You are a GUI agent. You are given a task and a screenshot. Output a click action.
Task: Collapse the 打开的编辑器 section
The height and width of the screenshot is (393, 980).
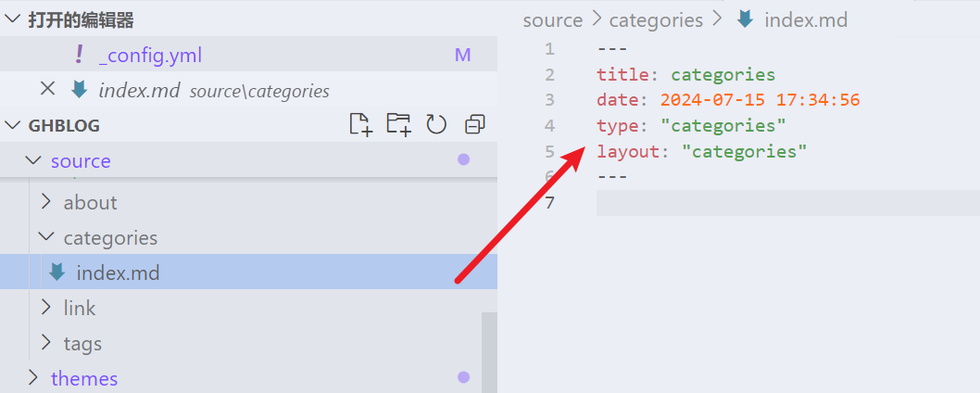(12, 19)
